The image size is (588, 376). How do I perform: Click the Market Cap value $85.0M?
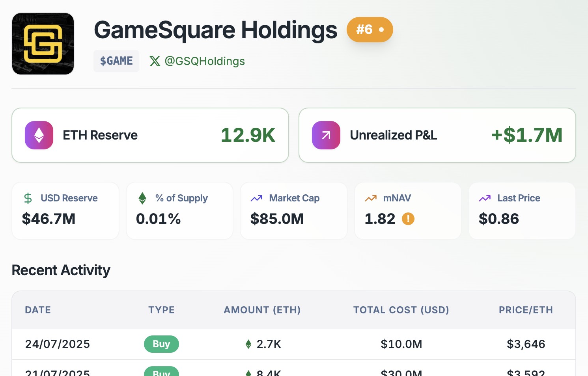point(277,219)
